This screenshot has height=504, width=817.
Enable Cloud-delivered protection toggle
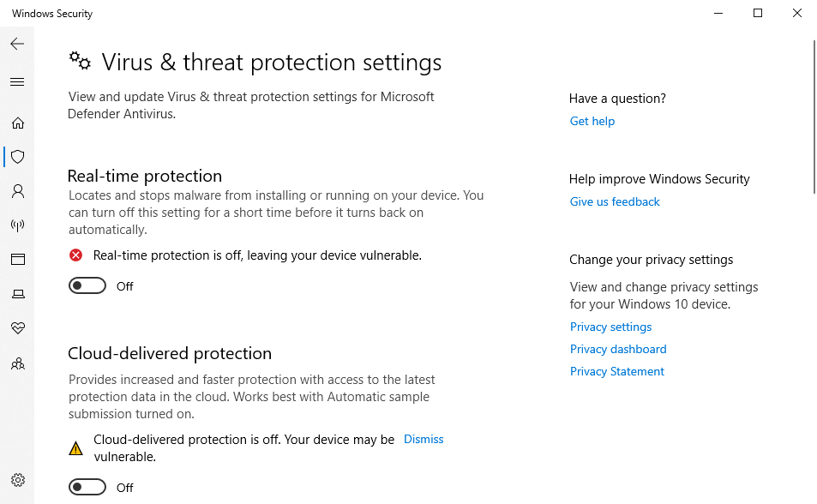coord(87,487)
